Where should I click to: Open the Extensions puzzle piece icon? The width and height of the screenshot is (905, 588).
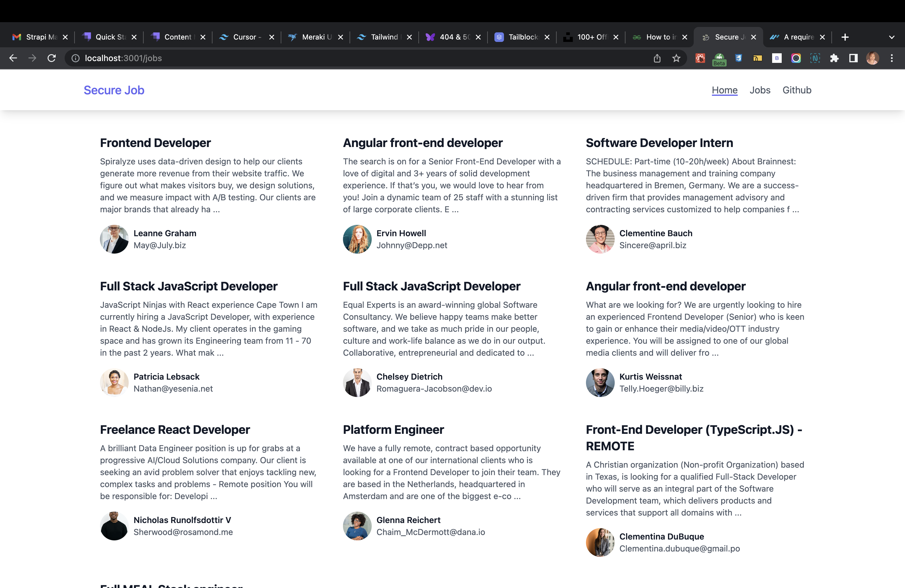pos(834,58)
